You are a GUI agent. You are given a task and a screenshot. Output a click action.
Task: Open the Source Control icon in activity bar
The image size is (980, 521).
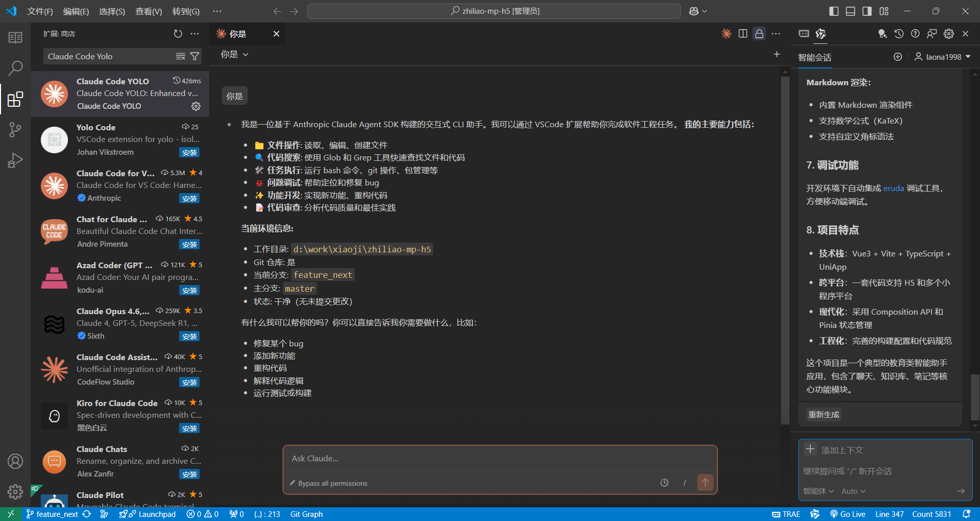15,129
